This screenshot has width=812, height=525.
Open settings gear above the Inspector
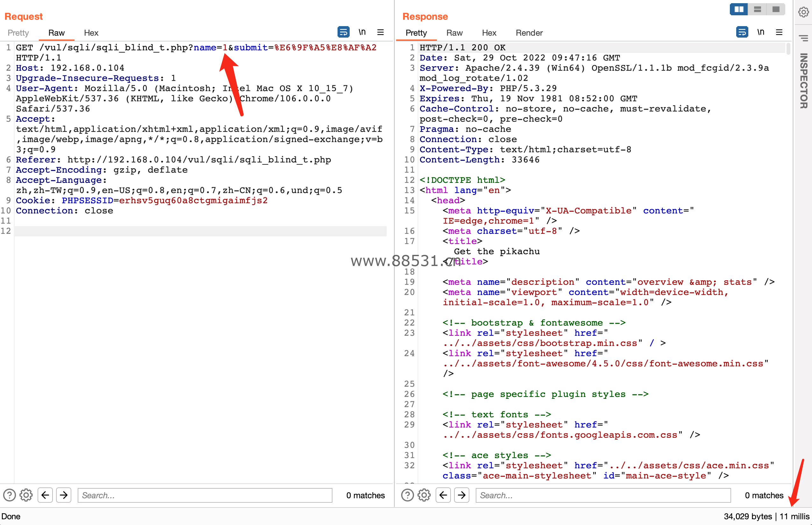[x=803, y=12]
